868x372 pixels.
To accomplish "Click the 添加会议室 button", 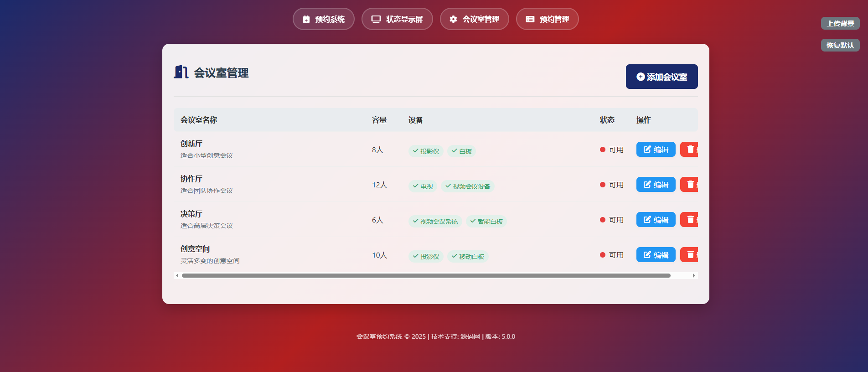I will (661, 77).
